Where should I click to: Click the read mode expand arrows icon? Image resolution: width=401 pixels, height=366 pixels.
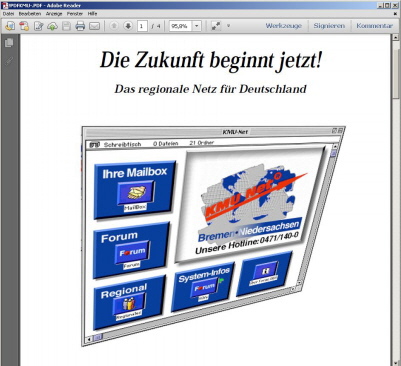coord(216,26)
